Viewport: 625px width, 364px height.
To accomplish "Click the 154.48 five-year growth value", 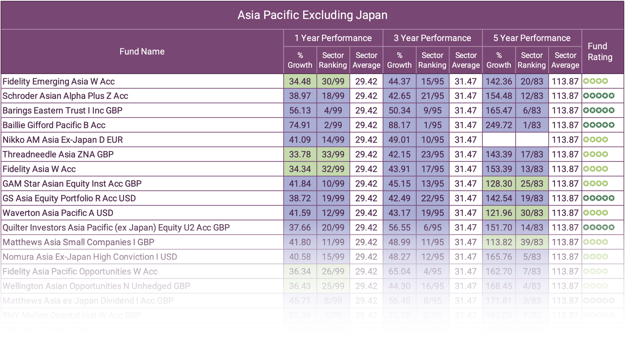I will click(x=499, y=96).
